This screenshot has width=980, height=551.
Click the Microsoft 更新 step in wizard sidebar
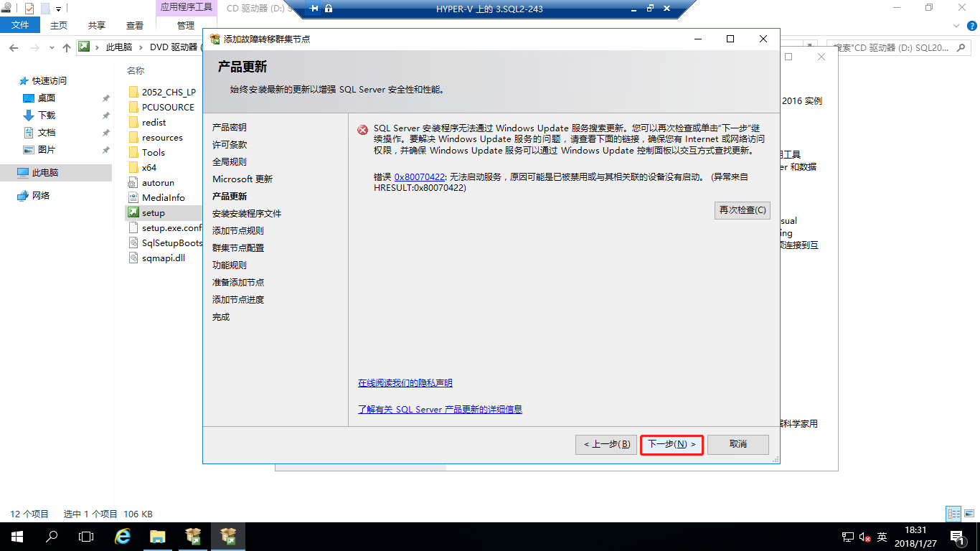click(242, 179)
